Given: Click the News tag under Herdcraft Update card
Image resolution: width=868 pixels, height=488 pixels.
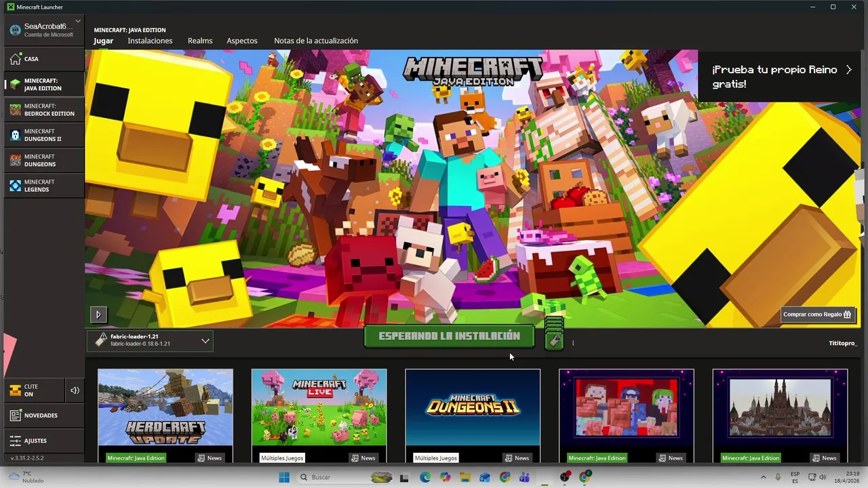Looking at the screenshot, I should coord(210,458).
